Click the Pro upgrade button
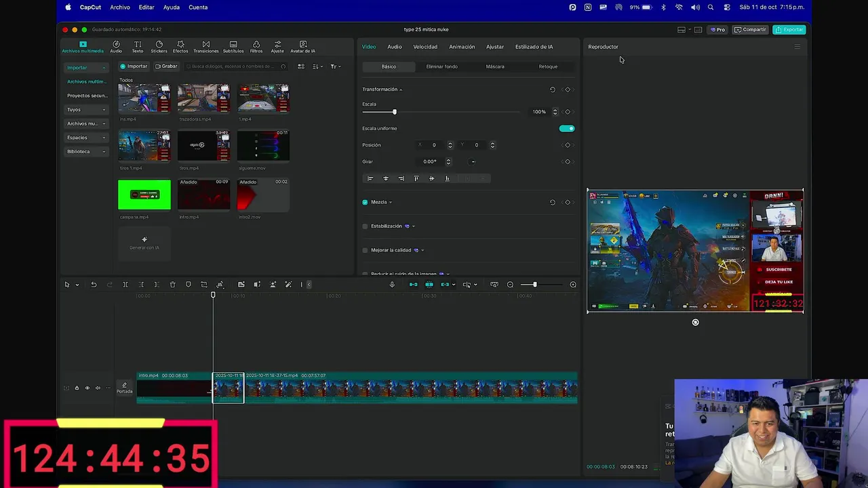Viewport: 868px width, 488px height. coord(717,30)
